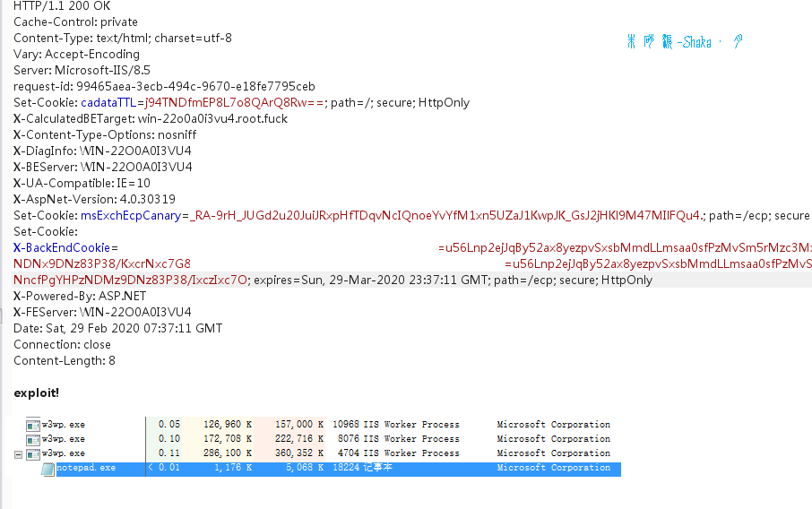Image resolution: width=812 pixels, height=509 pixels.
Task: Click the msExchEcpCanary cookie name
Action: [x=131, y=215]
